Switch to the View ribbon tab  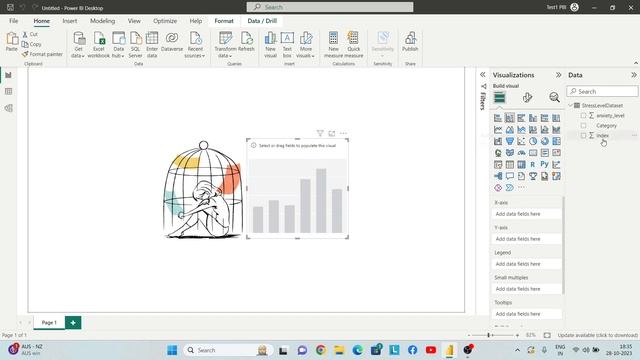coord(134,21)
